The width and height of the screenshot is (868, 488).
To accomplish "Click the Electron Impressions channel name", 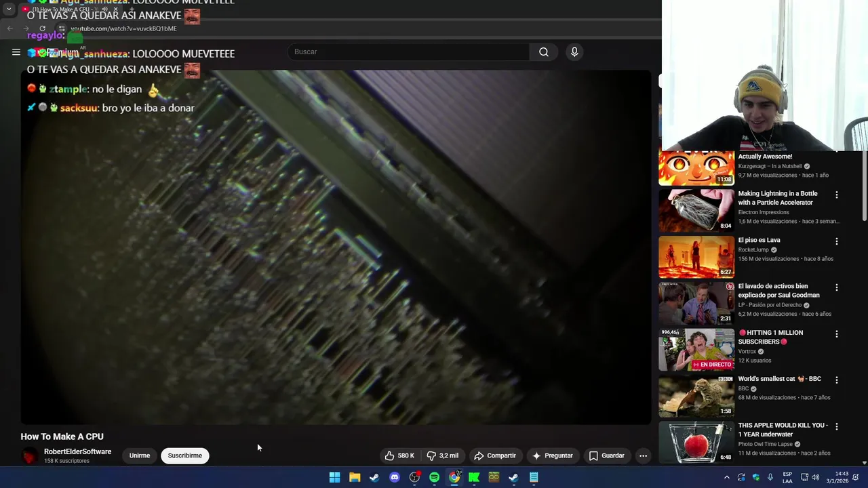I will pyautogui.click(x=764, y=212).
